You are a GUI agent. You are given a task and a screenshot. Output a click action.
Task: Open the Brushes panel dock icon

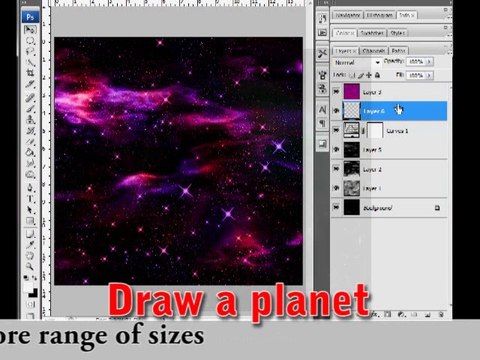[x=322, y=75]
